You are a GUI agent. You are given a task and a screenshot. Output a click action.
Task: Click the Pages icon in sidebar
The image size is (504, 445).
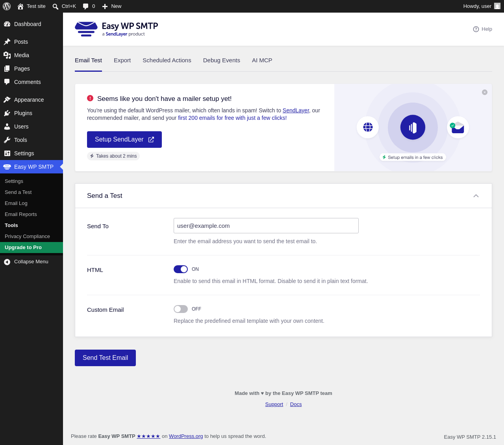click(x=7, y=69)
